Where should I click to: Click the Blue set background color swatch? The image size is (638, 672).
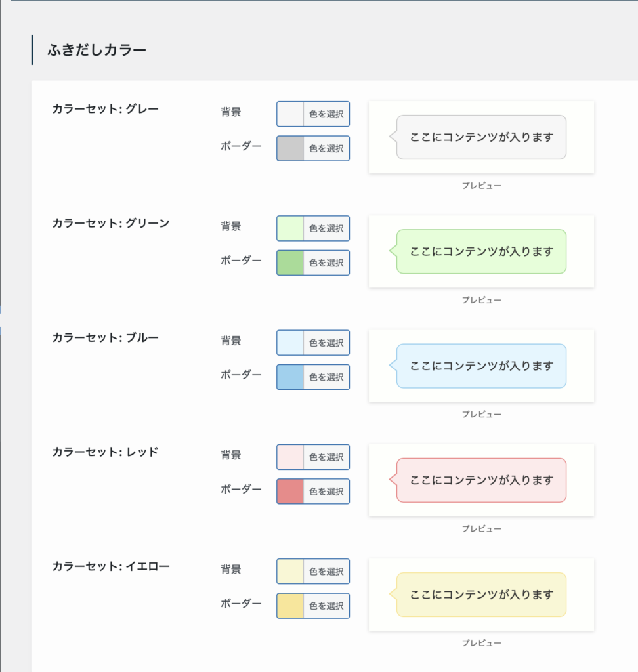[x=291, y=343]
